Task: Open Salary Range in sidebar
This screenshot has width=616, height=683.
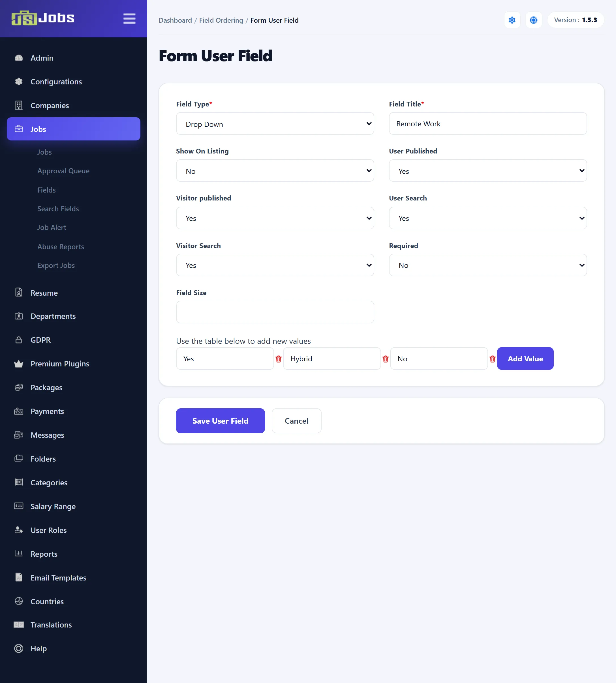Action: pos(53,506)
